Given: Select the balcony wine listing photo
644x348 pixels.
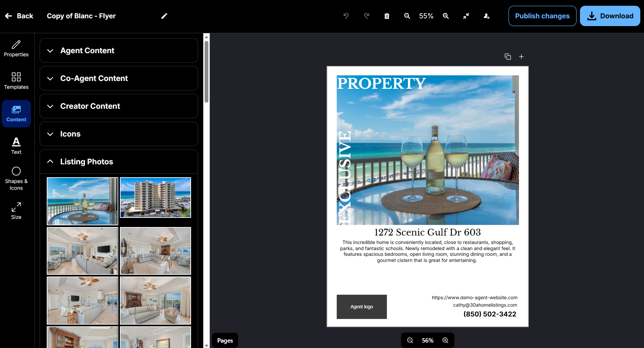Looking at the screenshot, I should pyautogui.click(x=82, y=201).
